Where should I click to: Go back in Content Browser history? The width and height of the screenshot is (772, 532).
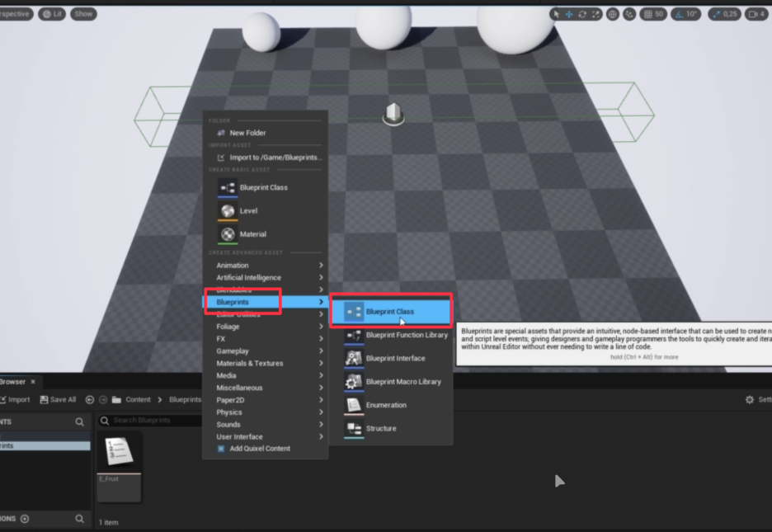pyautogui.click(x=90, y=399)
